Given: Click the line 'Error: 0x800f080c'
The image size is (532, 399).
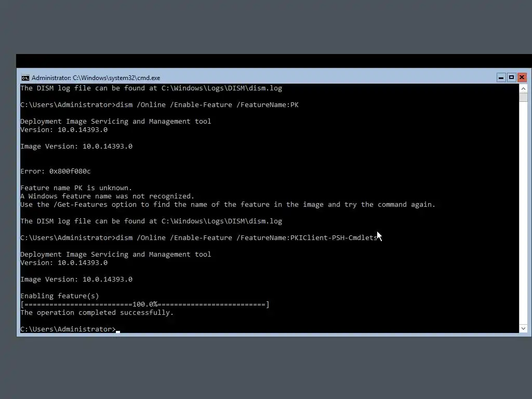Looking at the screenshot, I should (55, 171).
